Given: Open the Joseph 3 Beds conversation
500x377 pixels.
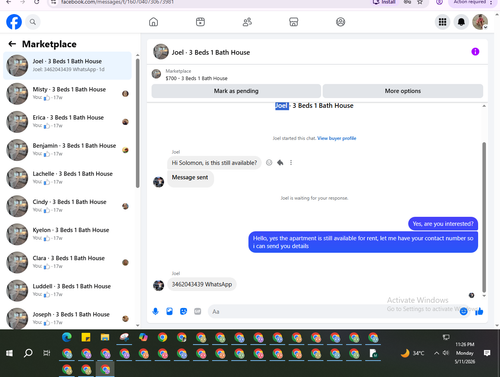Looking at the screenshot, I should click(67, 317).
